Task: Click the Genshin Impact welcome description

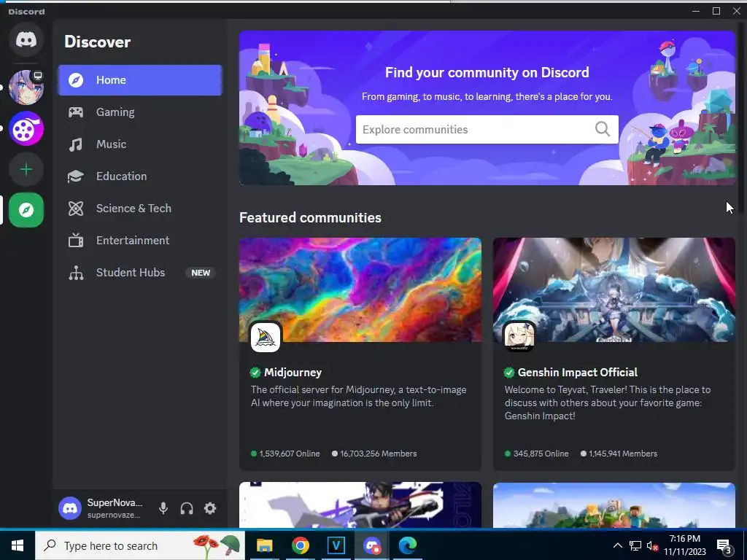Action: coord(608,402)
